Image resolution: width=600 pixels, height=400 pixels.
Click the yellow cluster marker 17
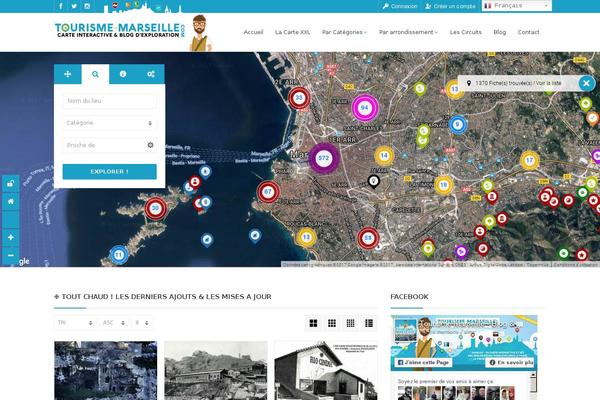(530, 160)
